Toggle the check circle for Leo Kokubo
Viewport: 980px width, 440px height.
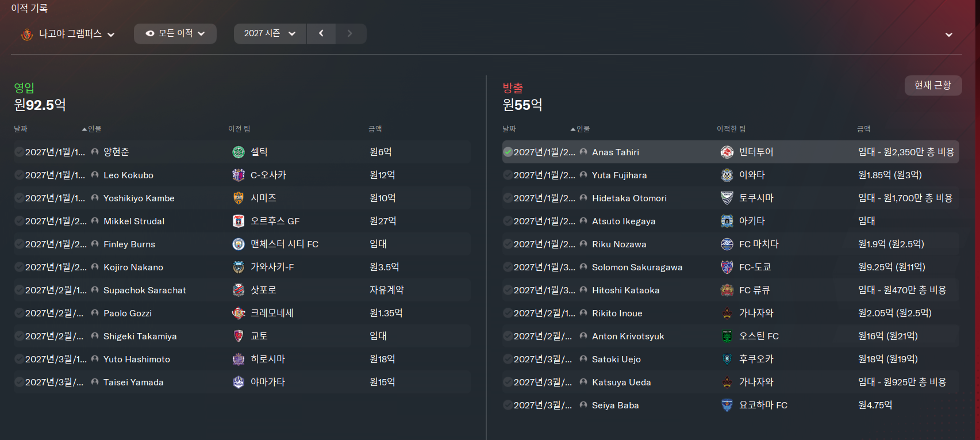point(19,175)
